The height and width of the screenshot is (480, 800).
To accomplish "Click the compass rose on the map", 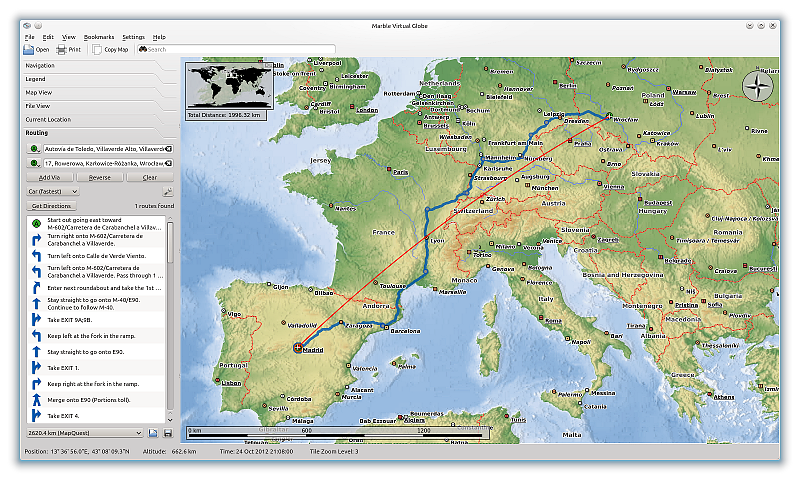I will coord(757,86).
